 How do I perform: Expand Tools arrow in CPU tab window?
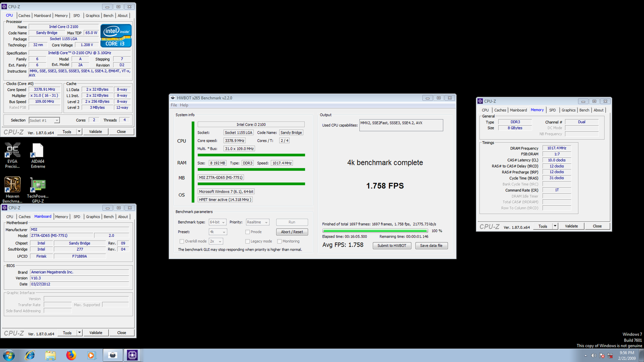(x=79, y=132)
